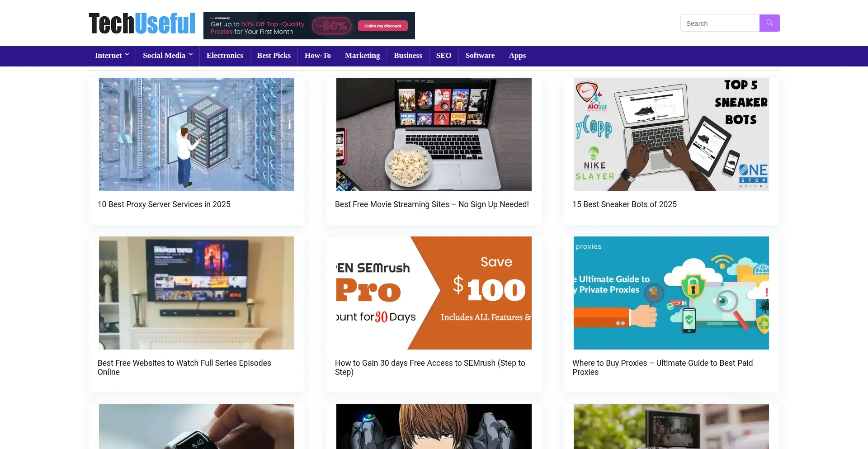Expand the Internet menu chevron
The image size is (868, 449).
pos(127,55)
